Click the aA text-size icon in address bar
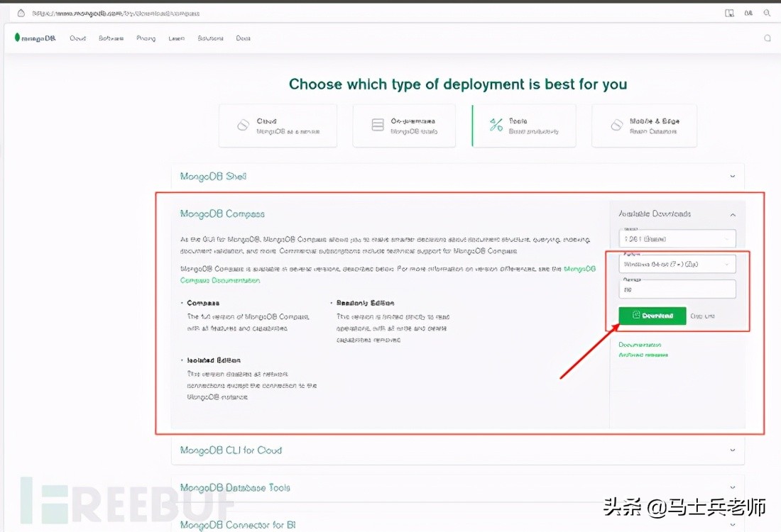Image resolution: width=781 pixels, height=532 pixels. (x=748, y=13)
